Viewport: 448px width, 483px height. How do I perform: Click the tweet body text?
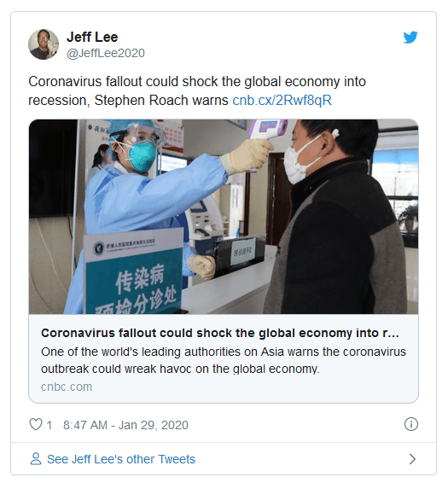coord(197,90)
